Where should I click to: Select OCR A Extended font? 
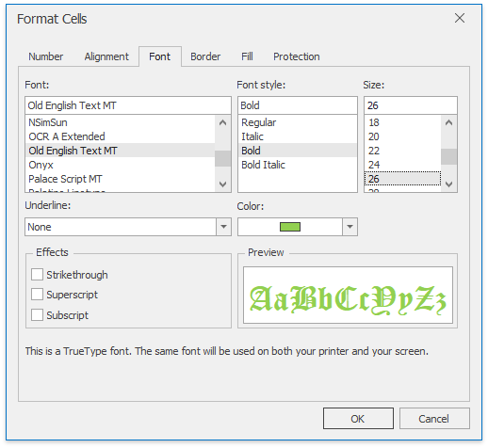click(121, 136)
